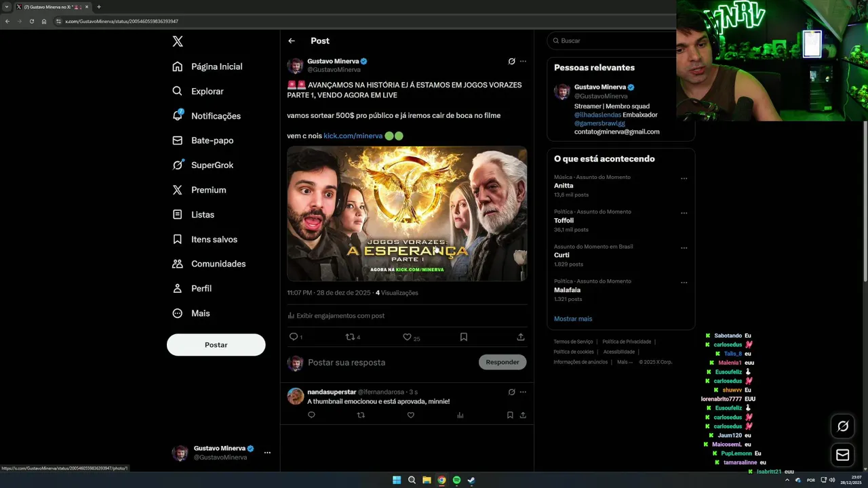Click the Buscar search field
The height and width of the screenshot is (488, 868).
612,41
